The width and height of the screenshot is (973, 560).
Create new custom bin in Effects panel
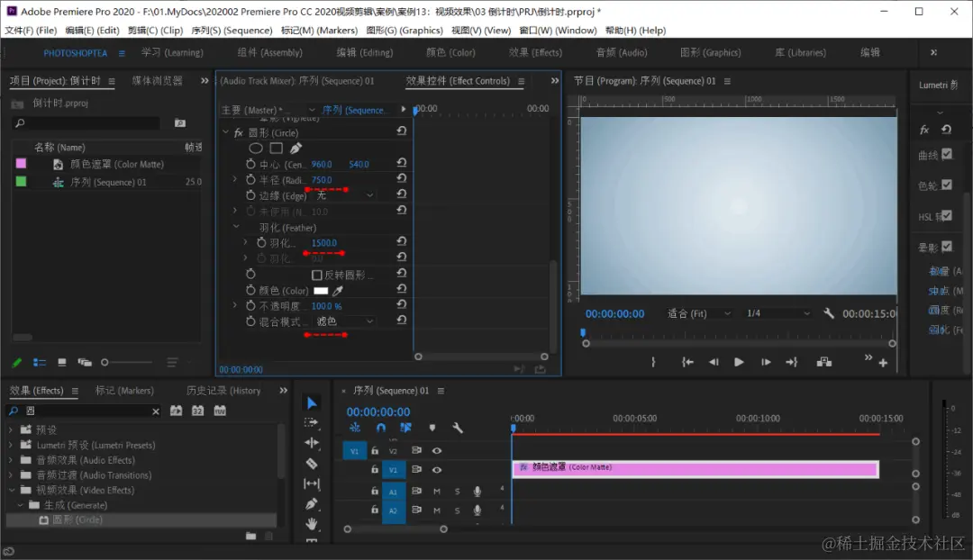coord(250,536)
